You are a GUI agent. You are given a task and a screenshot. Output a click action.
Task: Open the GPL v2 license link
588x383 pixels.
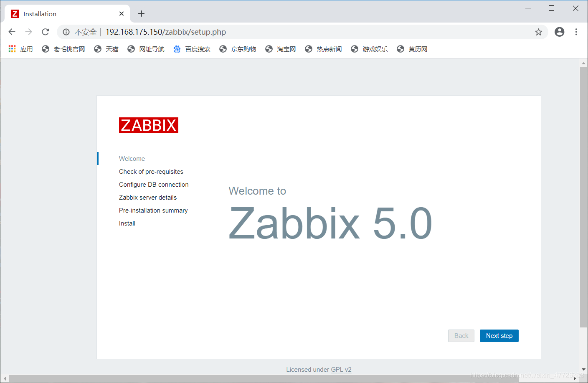click(341, 370)
